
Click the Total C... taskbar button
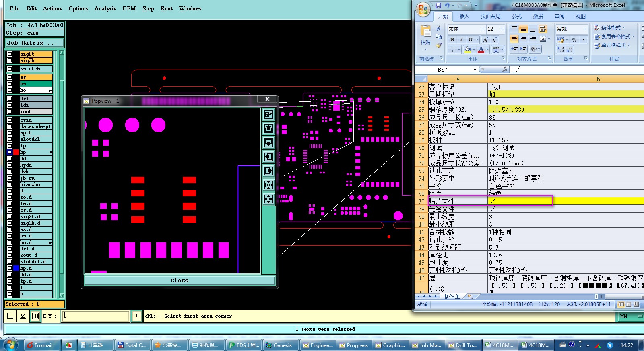click(x=133, y=345)
